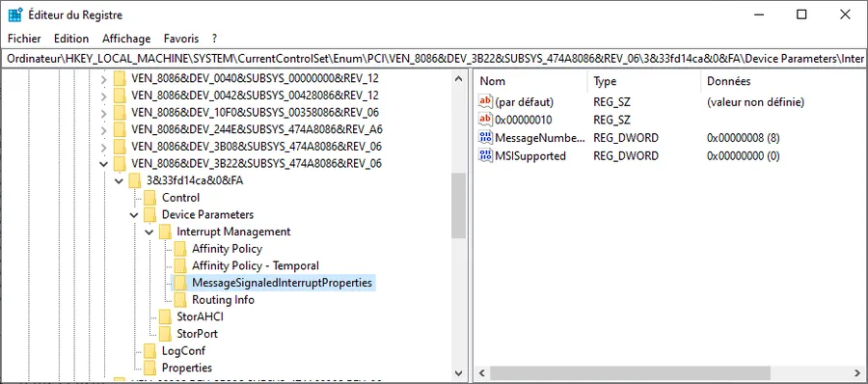The image size is (868, 384).
Task: Open the Affichage menu
Action: pyautogui.click(x=126, y=39)
